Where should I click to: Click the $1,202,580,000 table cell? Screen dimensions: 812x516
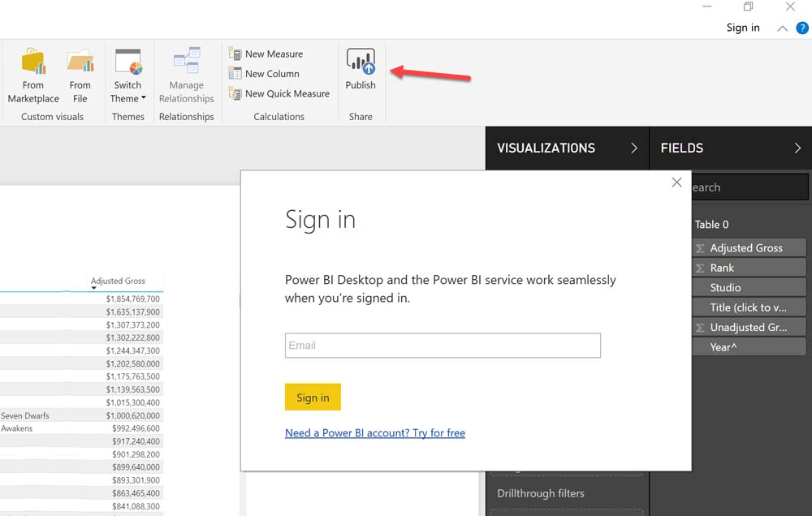(x=133, y=363)
